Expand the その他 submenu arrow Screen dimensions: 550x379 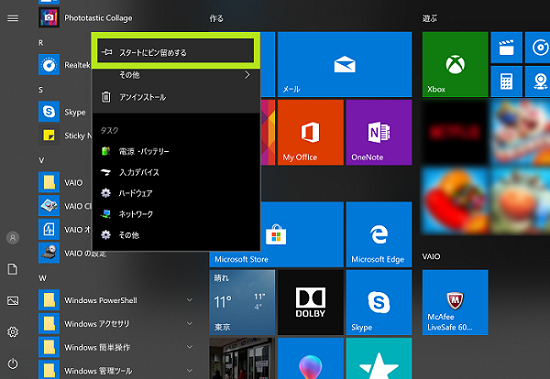(x=247, y=75)
